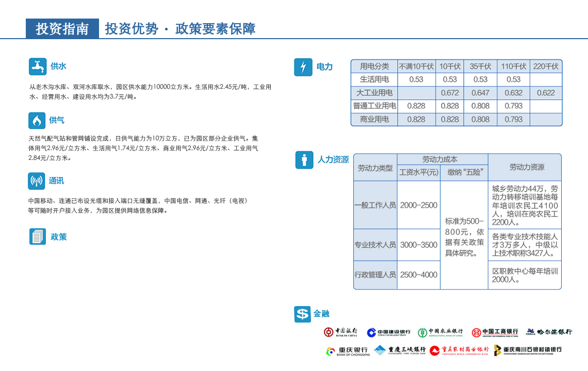The height and width of the screenshot is (371, 588).
Task: Click the Harbin Bank 哈尔滨银行 logo
Action: click(x=549, y=332)
